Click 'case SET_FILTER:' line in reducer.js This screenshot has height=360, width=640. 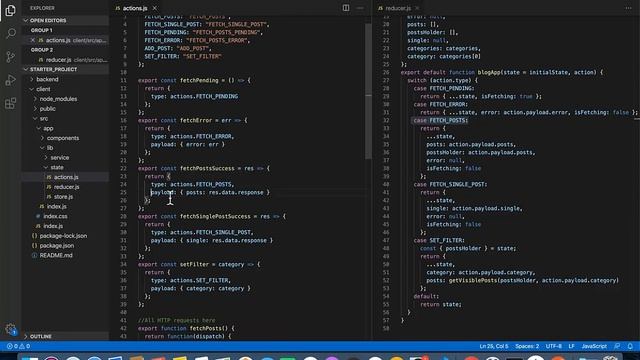pos(439,240)
